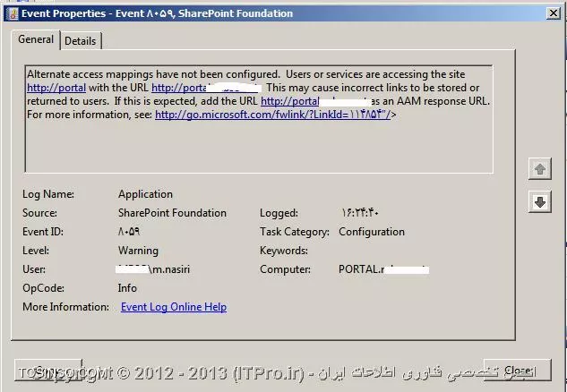Click the 'Event ID:' label
The height and width of the screenshot is (392, 567).
pos(43,232)
